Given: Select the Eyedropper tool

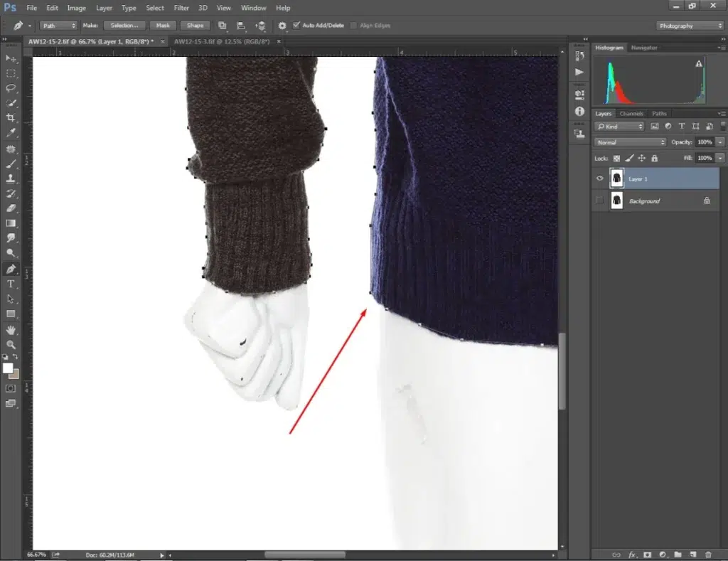Looking at the screenshot, I should tap(11, 133).
